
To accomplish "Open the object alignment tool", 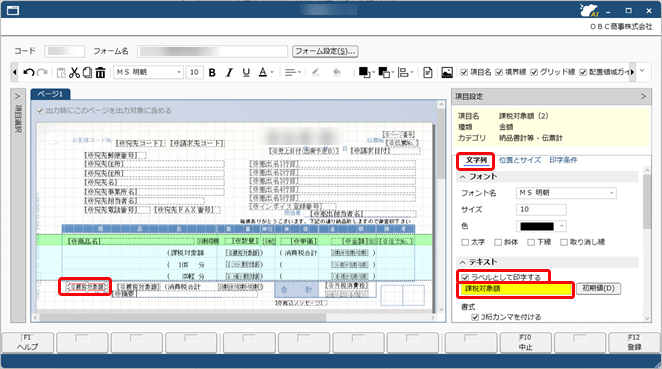I will point(404,73).
